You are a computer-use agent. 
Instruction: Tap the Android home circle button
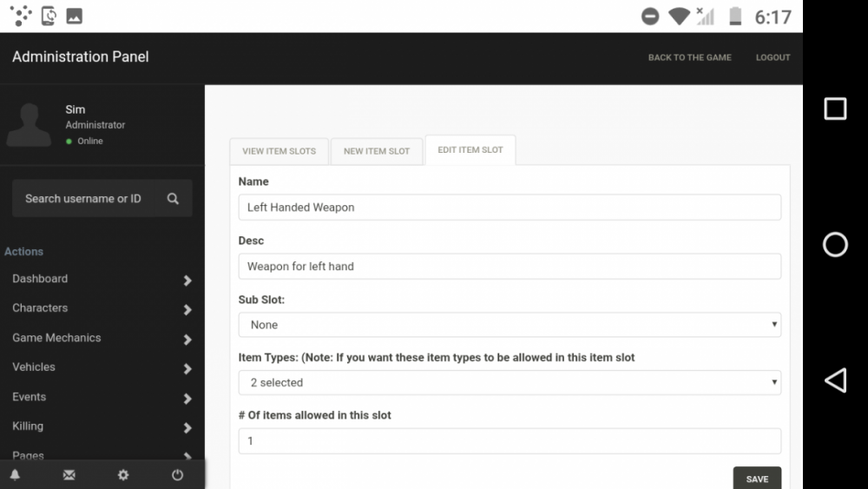[834, 245]
